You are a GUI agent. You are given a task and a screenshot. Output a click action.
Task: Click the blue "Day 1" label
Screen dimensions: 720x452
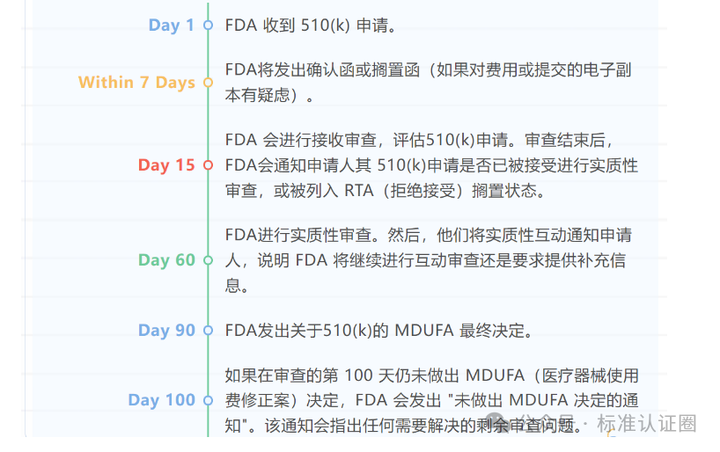(x=171, y=25)
